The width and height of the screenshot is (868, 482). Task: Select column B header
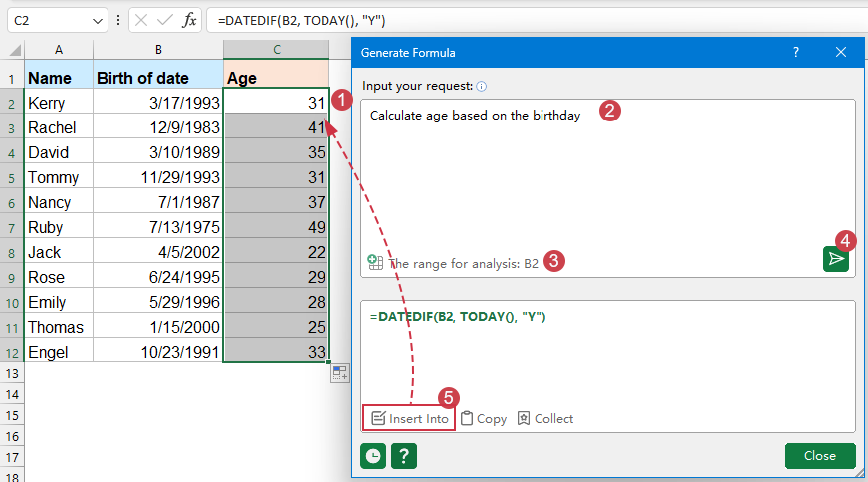coord(157,50)
